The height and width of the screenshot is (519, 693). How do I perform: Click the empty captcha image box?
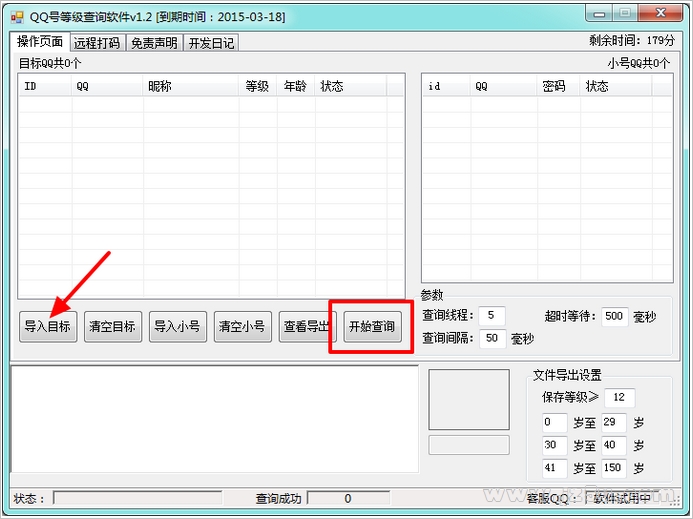[469, 400]
